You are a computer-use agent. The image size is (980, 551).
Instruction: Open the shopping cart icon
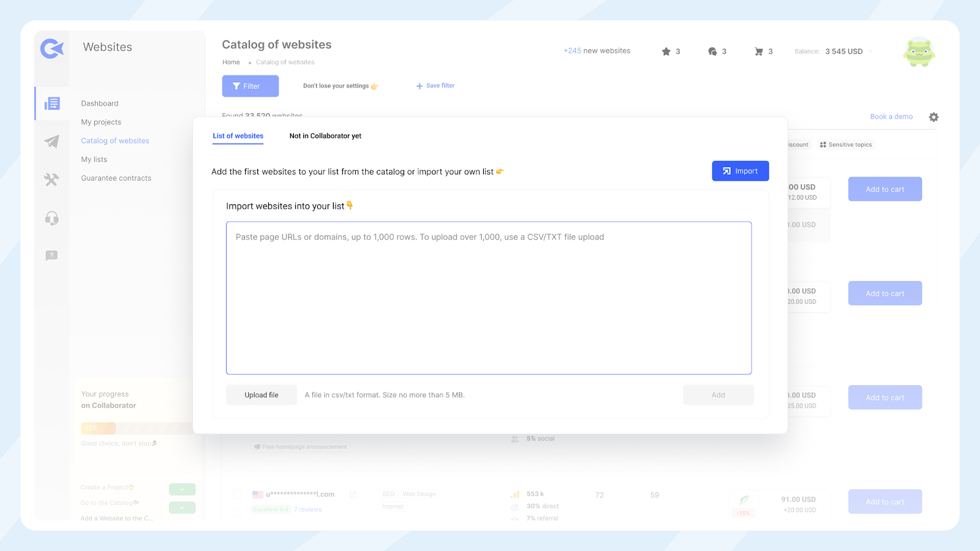point(759,51)
